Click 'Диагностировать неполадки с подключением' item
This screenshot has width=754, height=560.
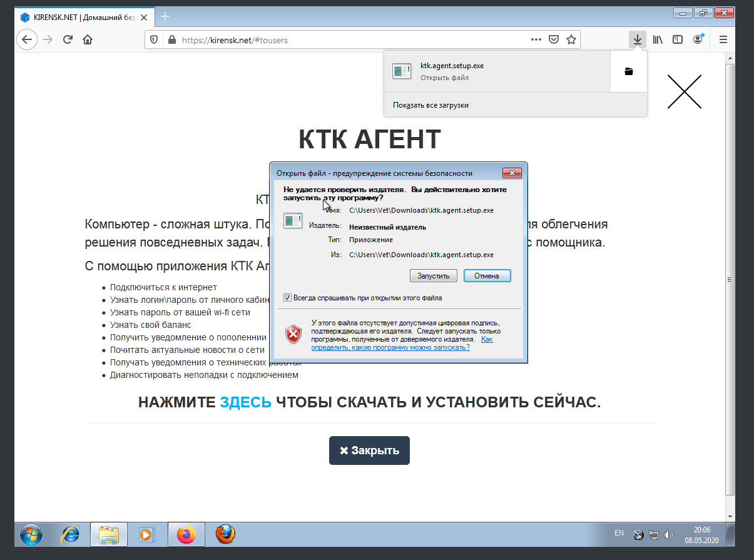click(204, 375)
